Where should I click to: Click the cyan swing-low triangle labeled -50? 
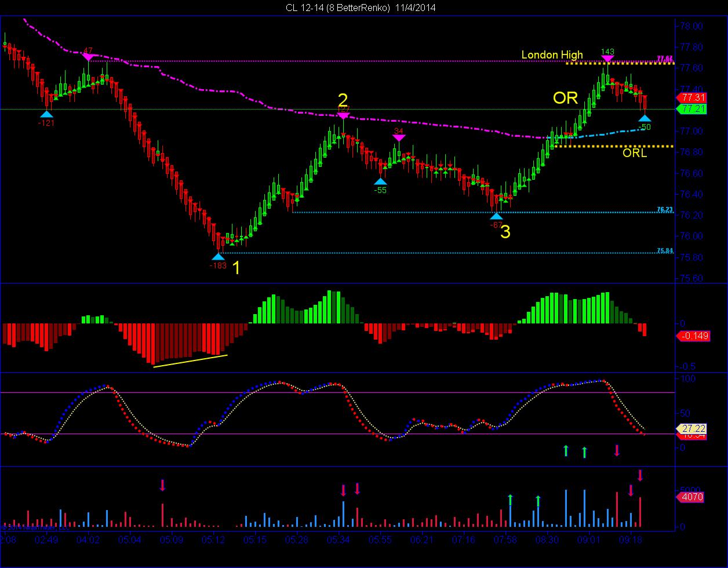click(645, 118)
